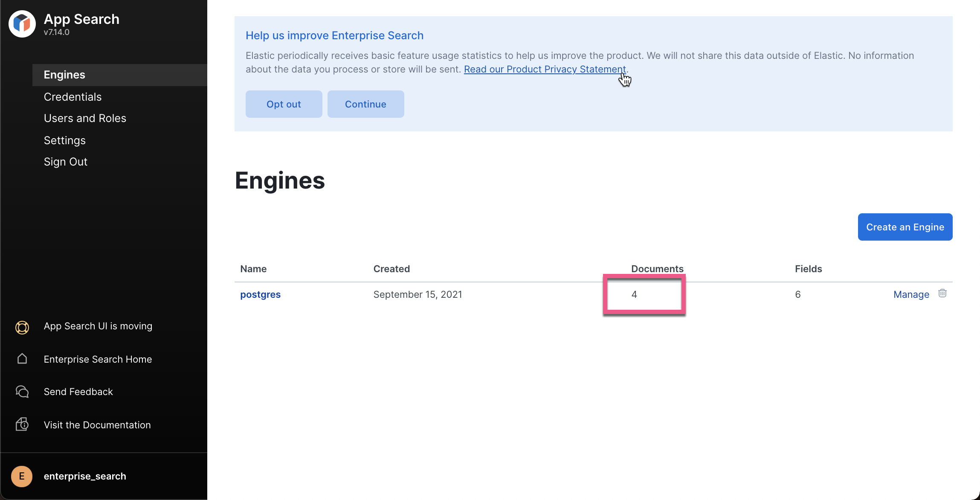Click Sign Out in the sidebar

coord(66,162)
